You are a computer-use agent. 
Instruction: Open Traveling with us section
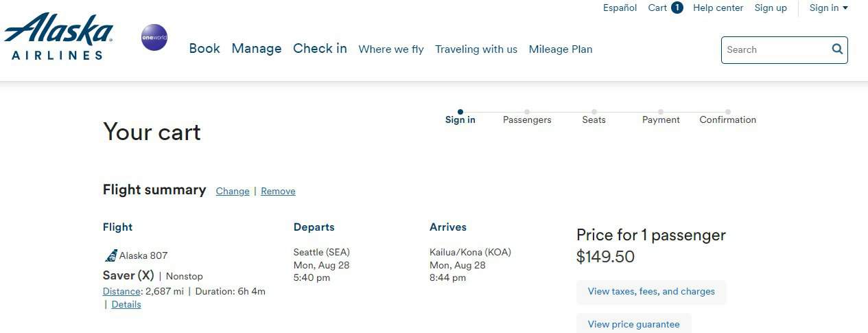click(476, 49)
